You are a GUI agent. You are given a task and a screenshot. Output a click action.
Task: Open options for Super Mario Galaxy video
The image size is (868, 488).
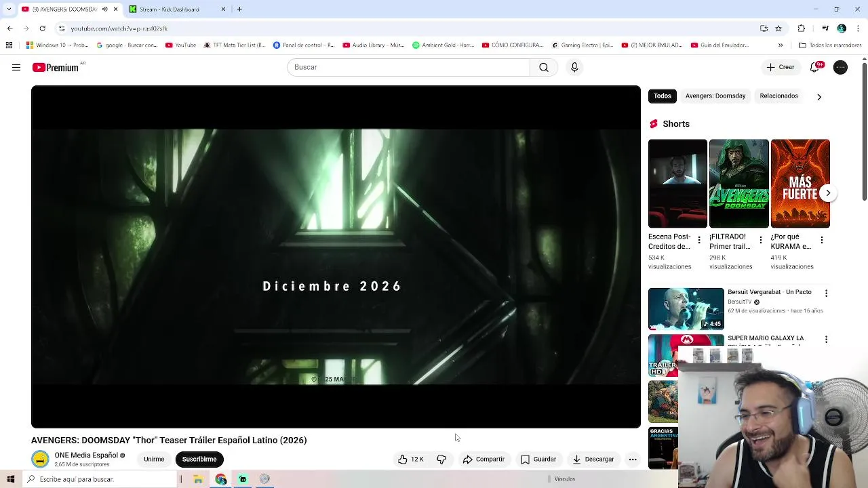tap(826, 339)
